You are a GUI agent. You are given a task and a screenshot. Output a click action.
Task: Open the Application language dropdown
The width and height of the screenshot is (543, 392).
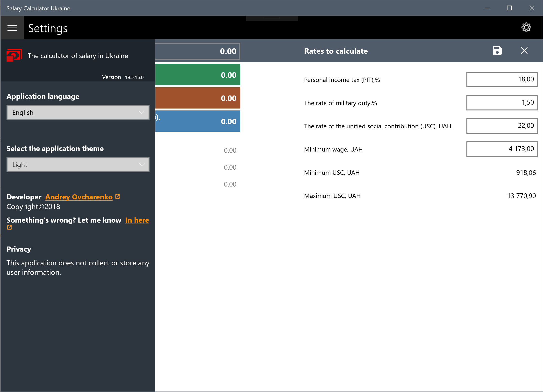[x=78, y=112]
